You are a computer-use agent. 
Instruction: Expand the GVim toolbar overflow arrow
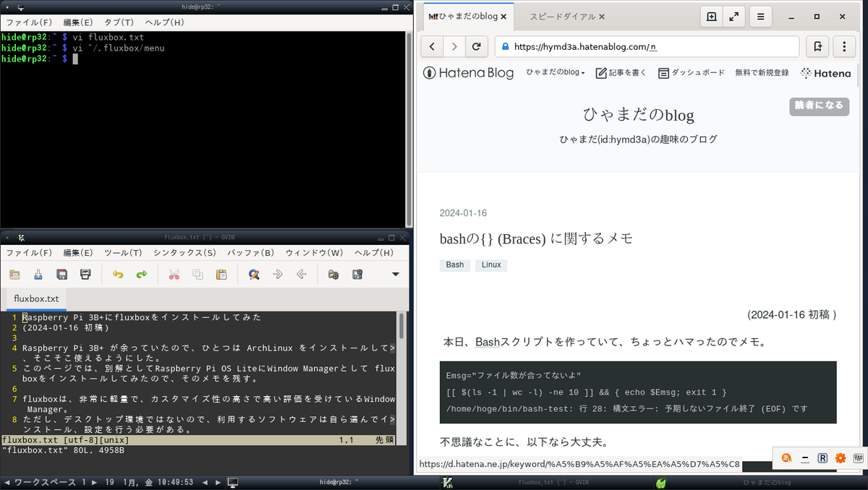tap(394, 275)
